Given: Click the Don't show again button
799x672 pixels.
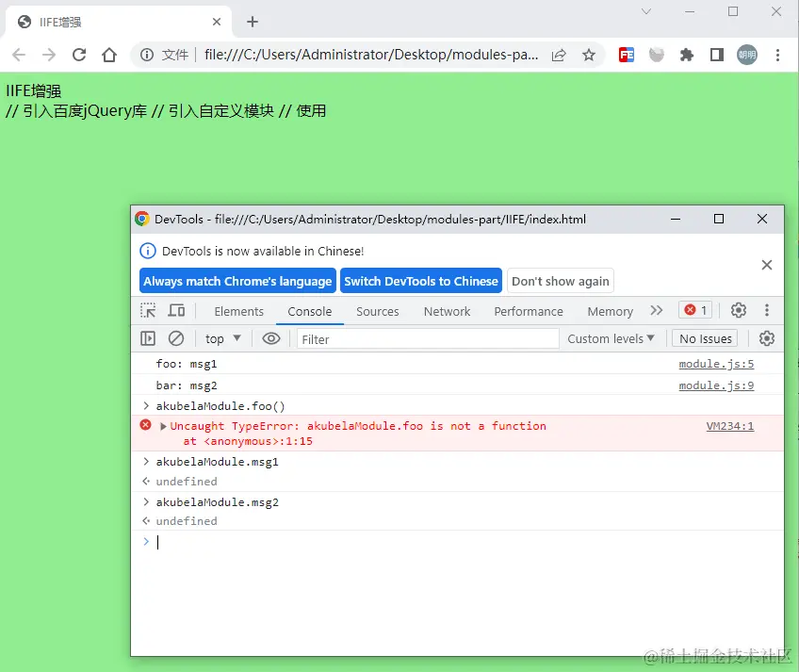Looking at the screenshot, I should click(x=560, y=281).
